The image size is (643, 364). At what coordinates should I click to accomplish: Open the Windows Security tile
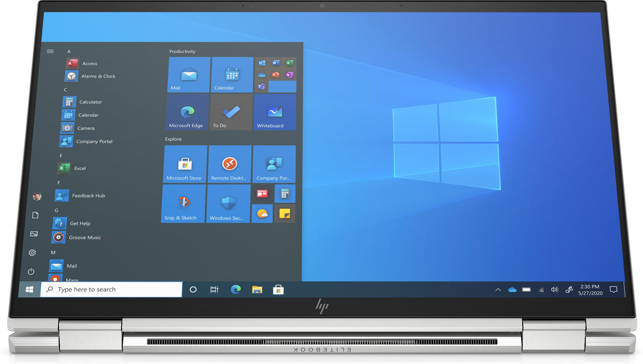click(x=228, y=203)
